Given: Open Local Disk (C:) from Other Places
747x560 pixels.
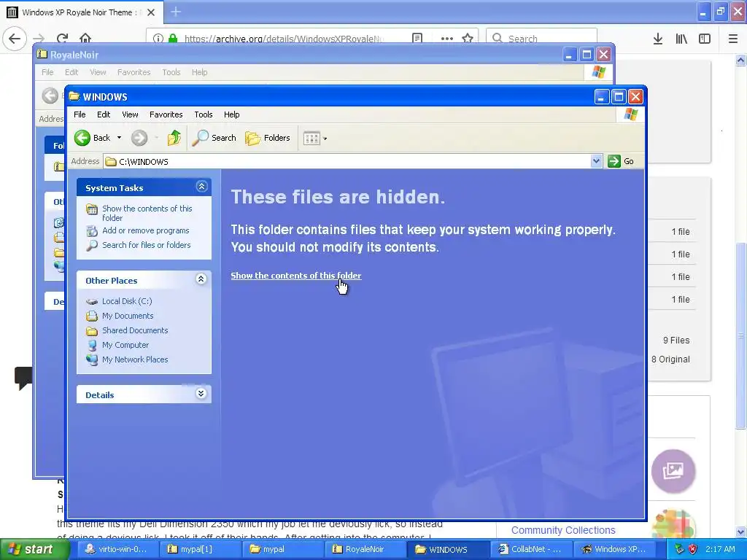Looking at the screenshot, I should 127,301.
